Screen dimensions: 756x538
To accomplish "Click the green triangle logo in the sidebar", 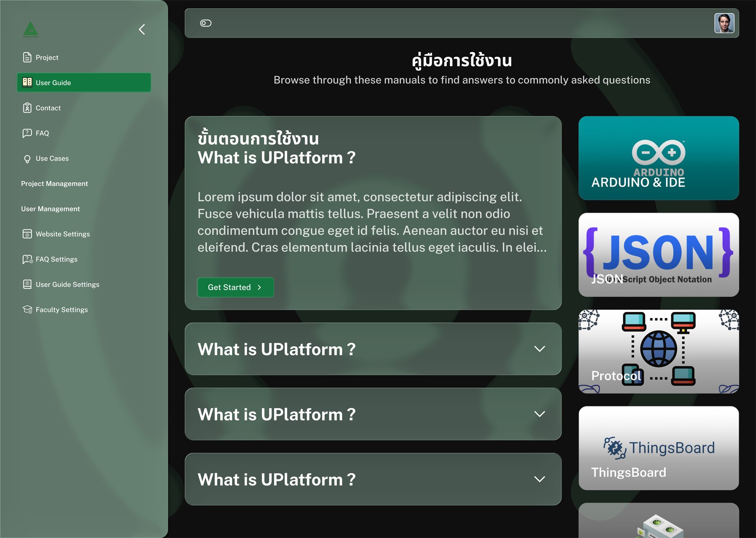I will point(31,29).
